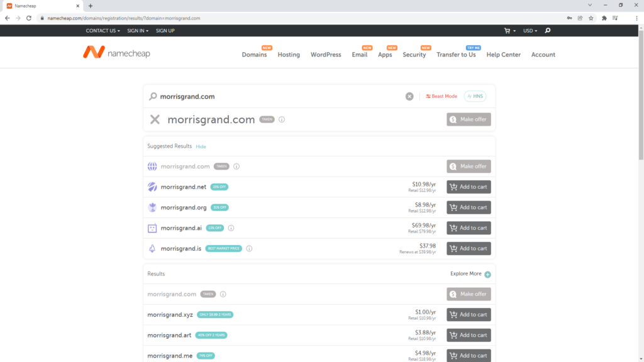This screenshot has height=362, width=644.
Task: Click BEST MARKET PRICE badge on morrisgrand.is
Action: coord(223,248)
